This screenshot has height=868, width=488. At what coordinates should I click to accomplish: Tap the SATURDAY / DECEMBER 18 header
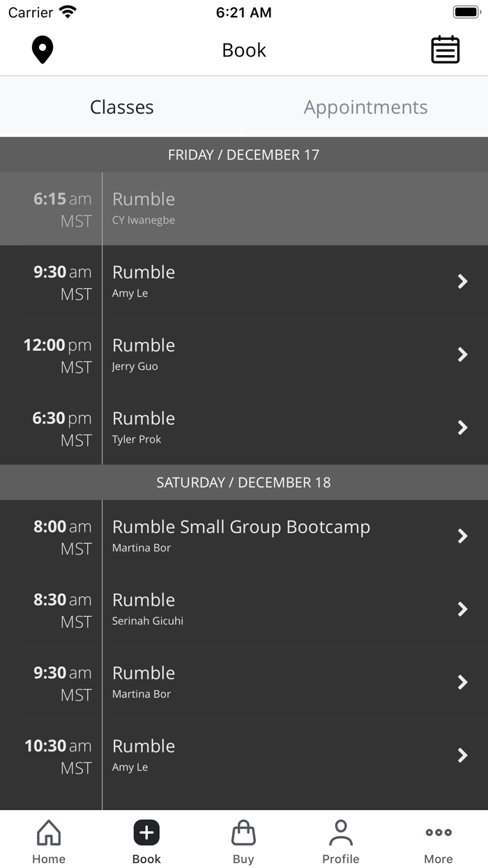[x=244, y=482]
